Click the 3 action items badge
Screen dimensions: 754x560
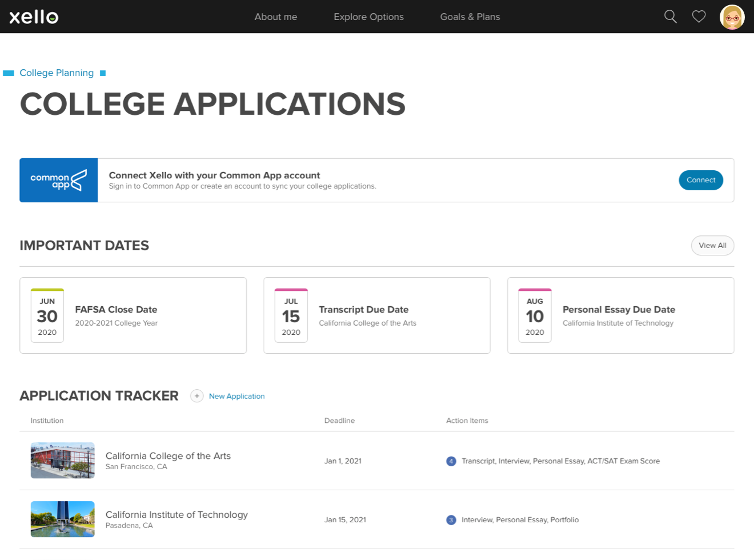point(451,520)
